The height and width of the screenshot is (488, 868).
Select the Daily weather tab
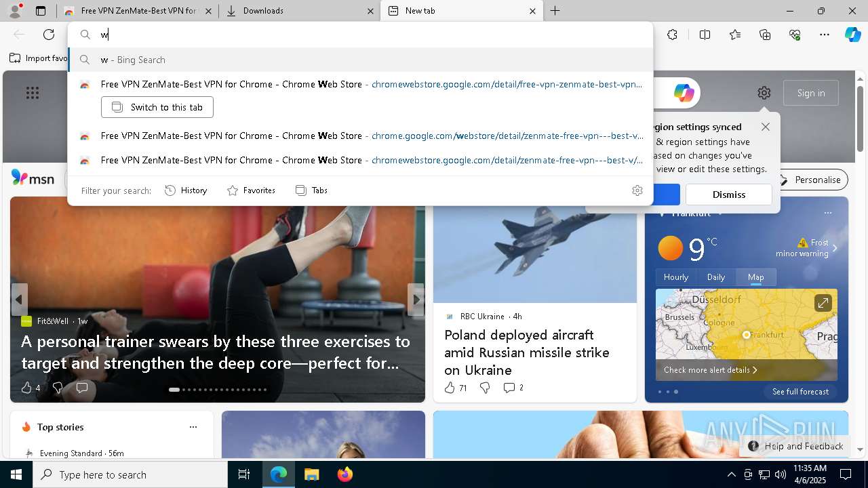point(716,277)
